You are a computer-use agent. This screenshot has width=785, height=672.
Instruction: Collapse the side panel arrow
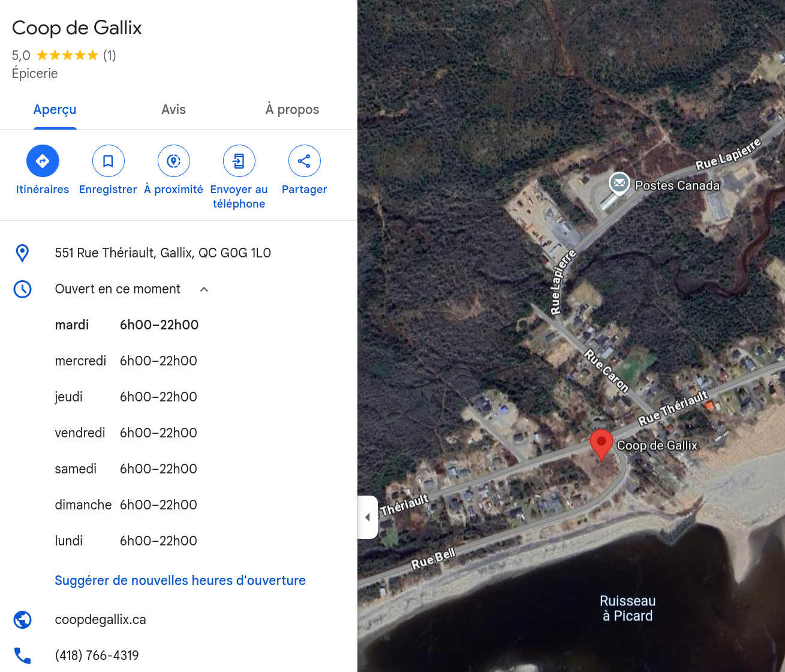pos(368,517)
